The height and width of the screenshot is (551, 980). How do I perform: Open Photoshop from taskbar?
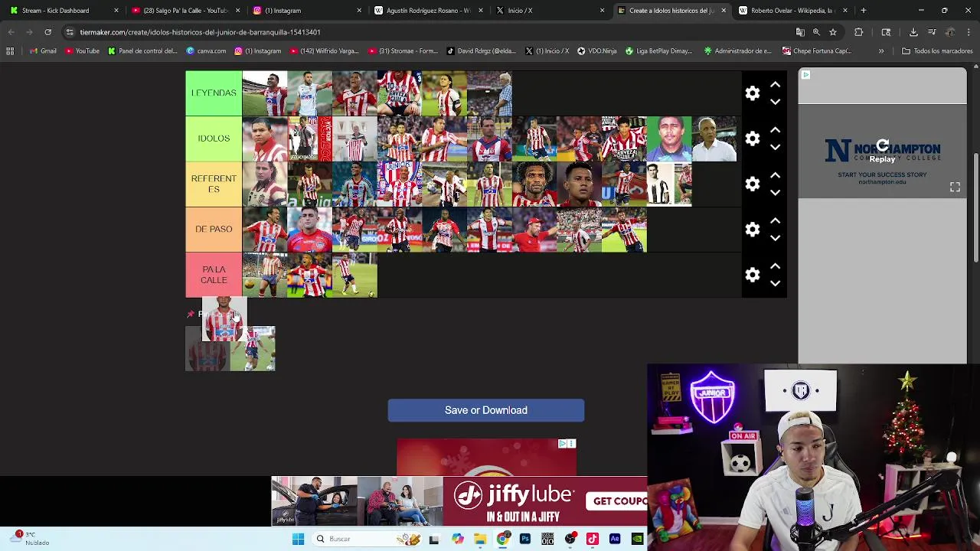(x=525, y=539)
